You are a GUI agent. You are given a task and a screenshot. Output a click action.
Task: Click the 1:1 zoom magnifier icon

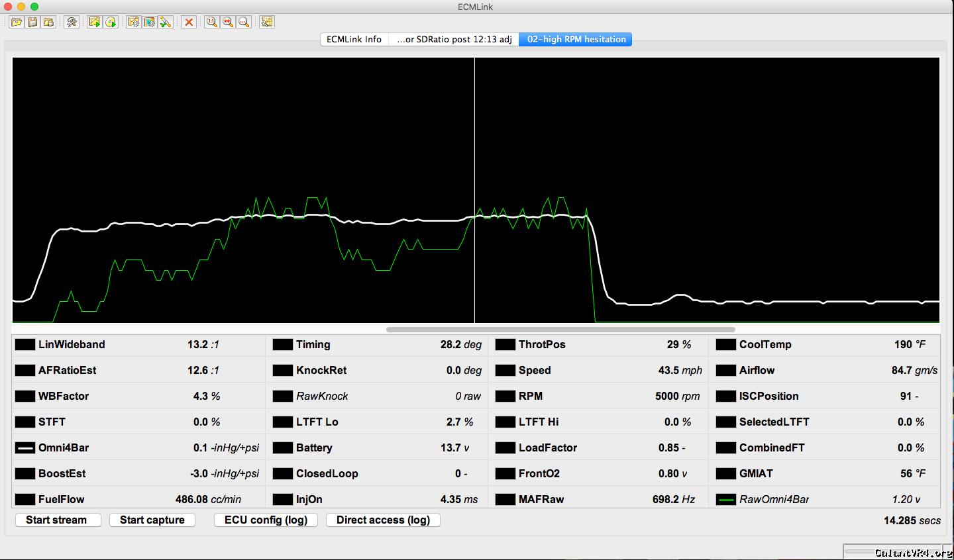(x=211, y=23)
